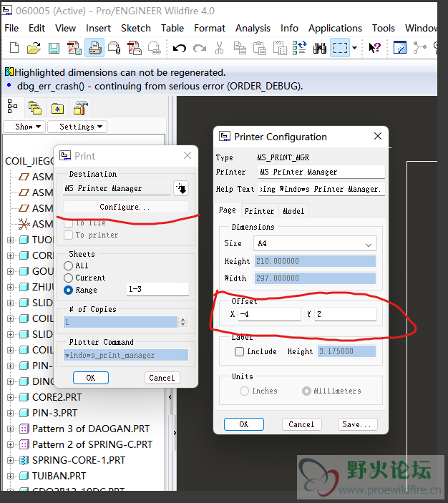This screenshot has height=503, width=448.
Task: Click the Y offset input field
Action: click(x=346, y=314)
